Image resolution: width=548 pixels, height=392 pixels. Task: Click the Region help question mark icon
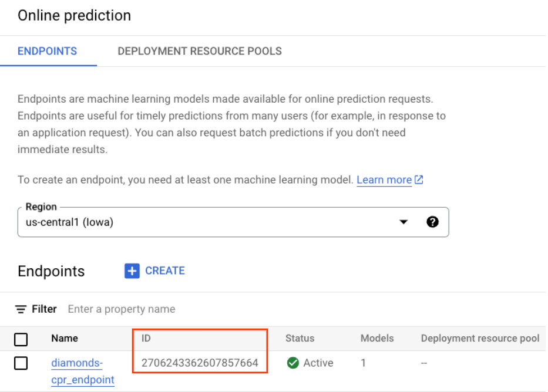pyautogui.click(x=433, y=222)
